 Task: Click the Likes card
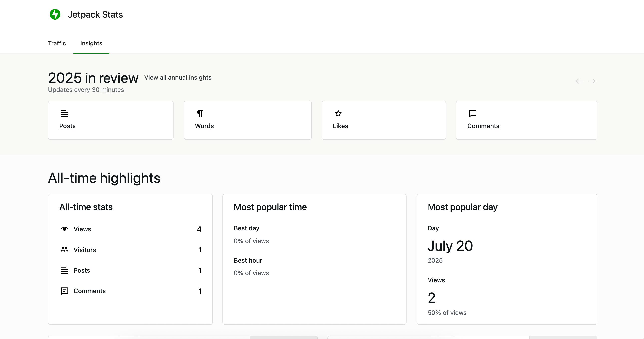pos(384,120)
